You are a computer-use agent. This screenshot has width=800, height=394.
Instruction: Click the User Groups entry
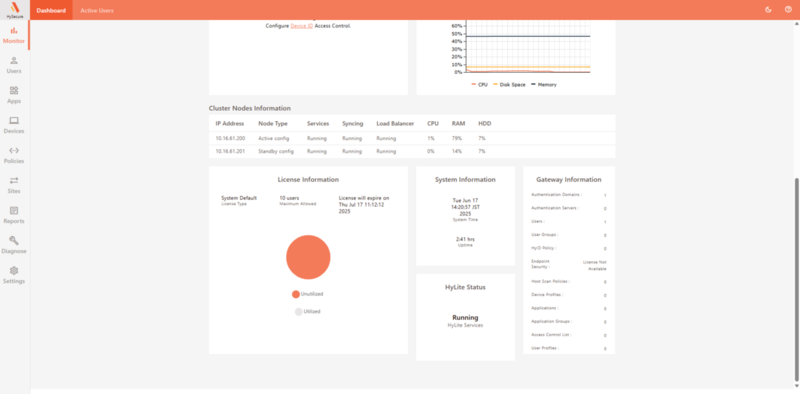[x=569, y=235]
